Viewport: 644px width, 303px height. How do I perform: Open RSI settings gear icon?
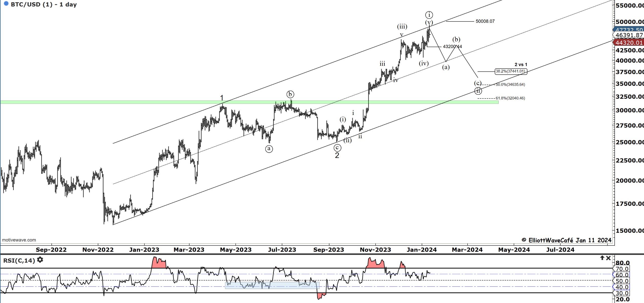[40, 260]
